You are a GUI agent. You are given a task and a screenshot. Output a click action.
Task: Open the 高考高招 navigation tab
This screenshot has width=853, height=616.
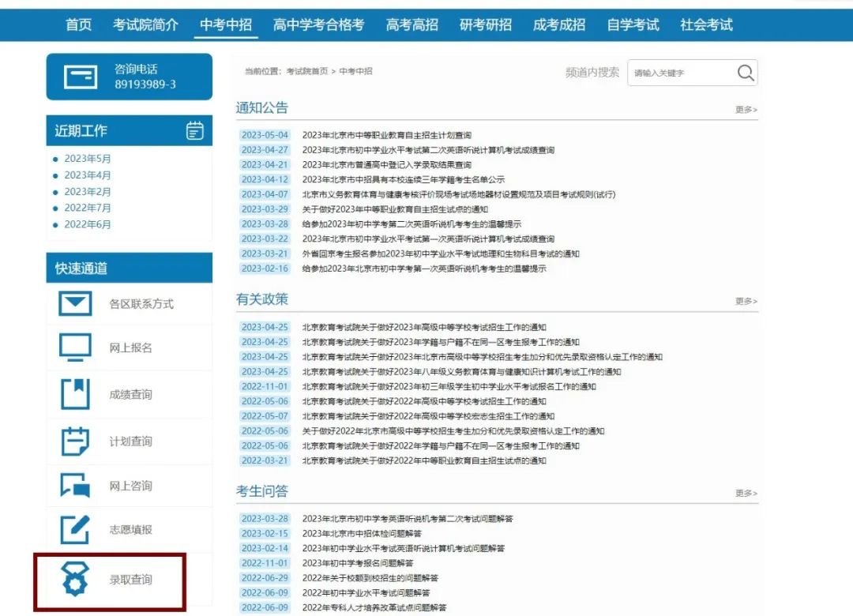click(x=411, y=24)
